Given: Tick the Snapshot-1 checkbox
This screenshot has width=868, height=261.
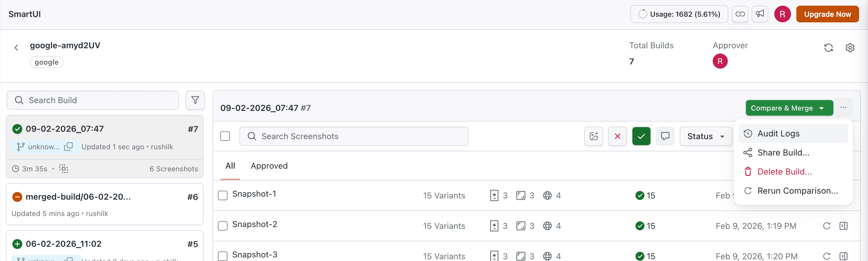Looking at the screenshot, I should [223, 195].
